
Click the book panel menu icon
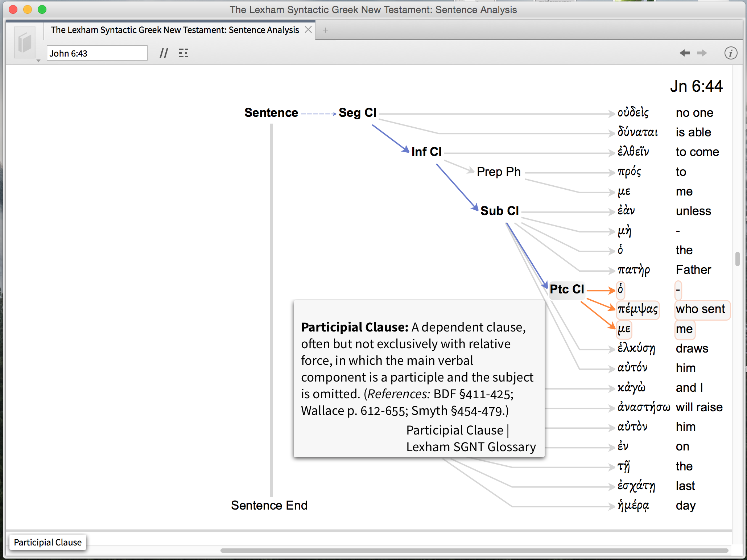coord(25,42)
